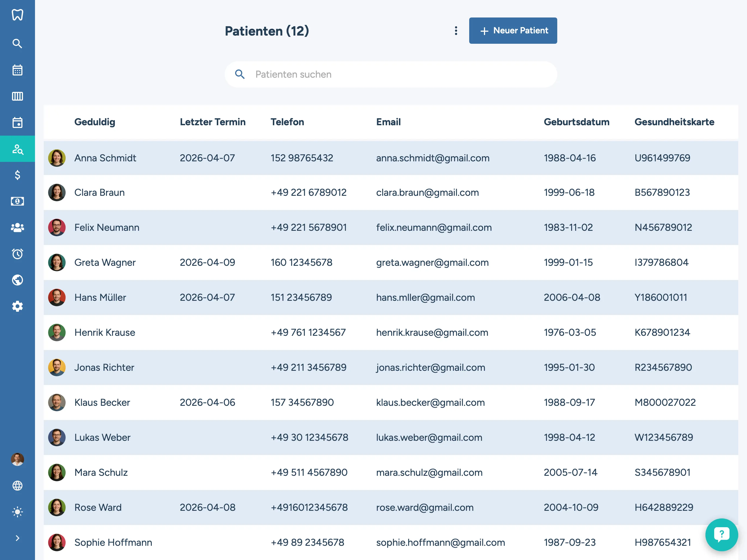Click the Patienten suchen search field
This screenshot has height=560, width=747.
coord(390,74)
